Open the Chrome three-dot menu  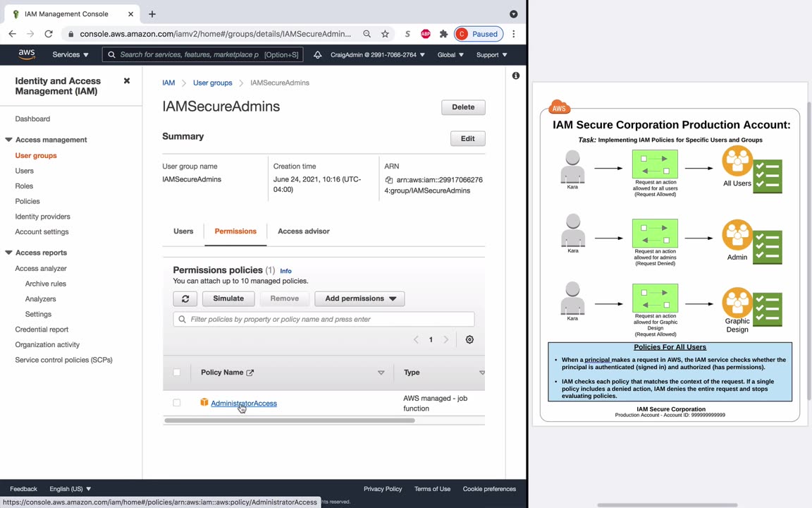(514, 34)
